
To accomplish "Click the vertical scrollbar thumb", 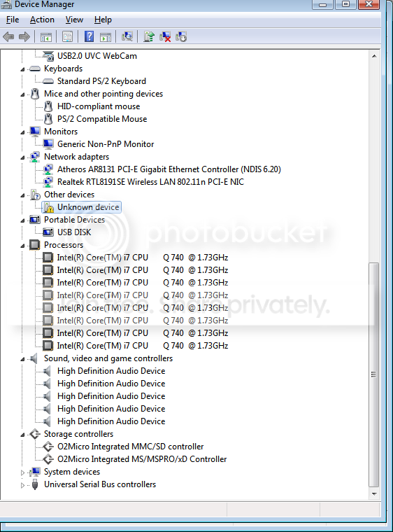I will pos(374,374).
